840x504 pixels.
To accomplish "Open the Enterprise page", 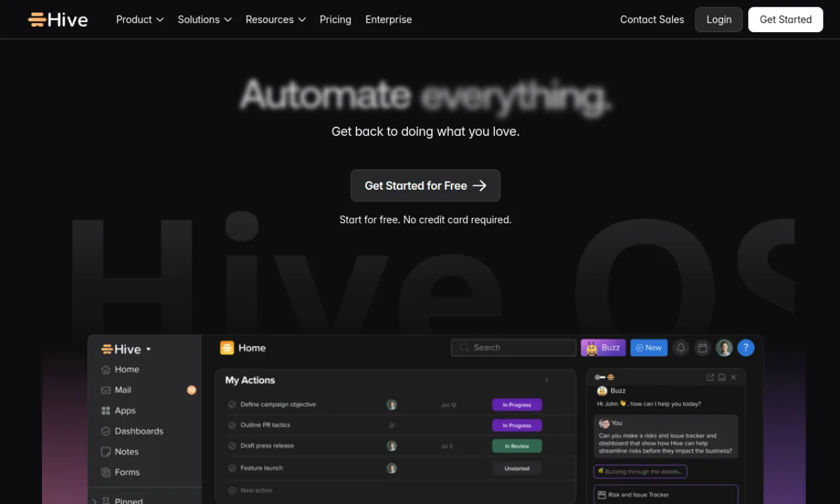I will tap(388, 20).
